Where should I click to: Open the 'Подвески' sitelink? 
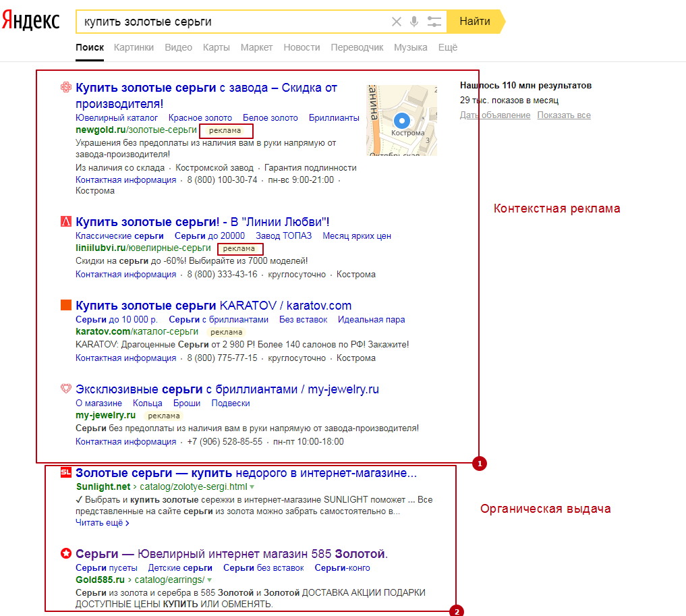coord(231,403)
